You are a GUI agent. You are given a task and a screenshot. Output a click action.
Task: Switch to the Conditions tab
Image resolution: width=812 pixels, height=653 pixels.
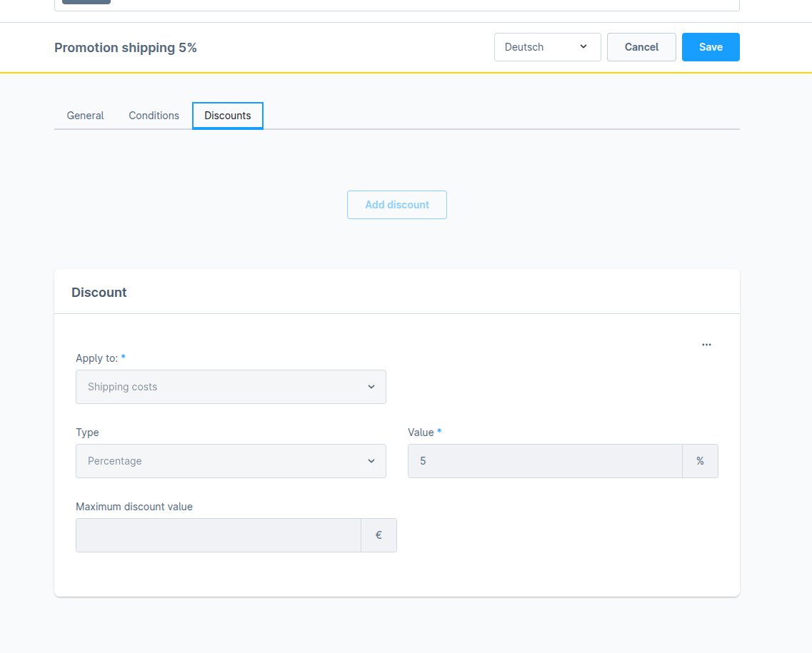coord(154,116)
